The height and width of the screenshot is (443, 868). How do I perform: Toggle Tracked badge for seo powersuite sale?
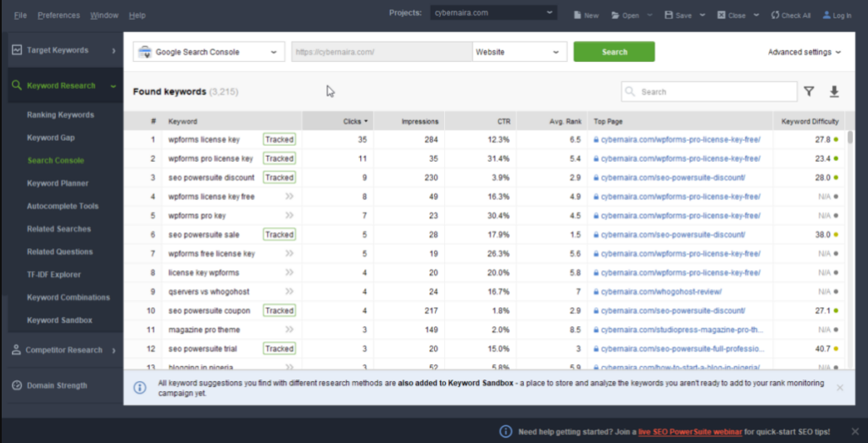click(279, 235)
